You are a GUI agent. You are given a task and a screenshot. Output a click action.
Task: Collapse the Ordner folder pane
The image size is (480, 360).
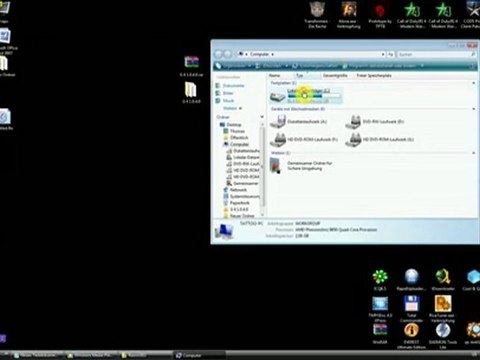[x=262, y=117]
